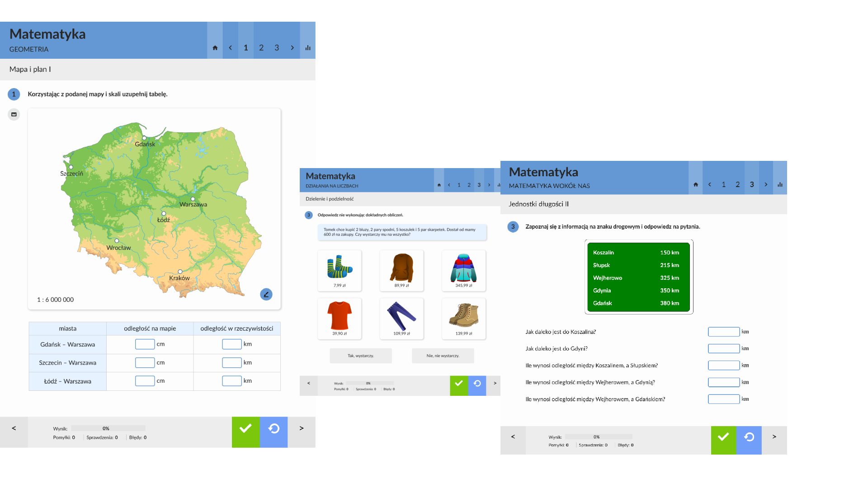
Task: Click the km input field for Koszalin distance
Action: (723, 332)
